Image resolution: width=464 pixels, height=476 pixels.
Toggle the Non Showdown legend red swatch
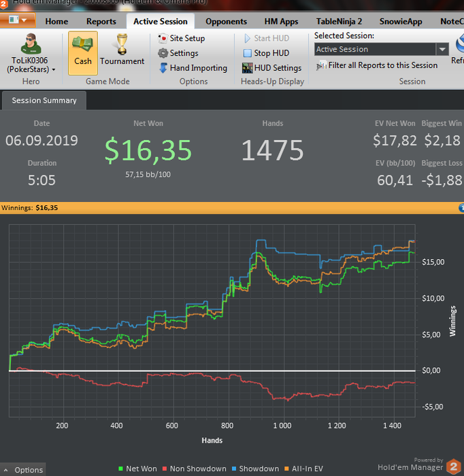coord(165,469)
